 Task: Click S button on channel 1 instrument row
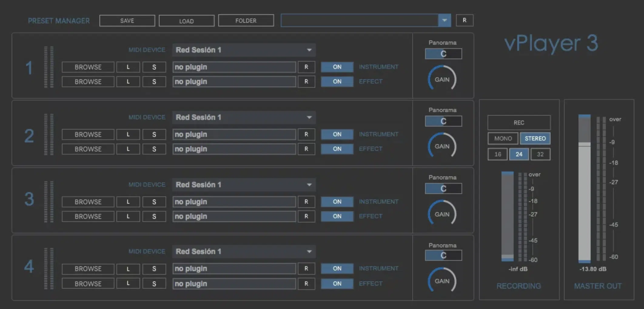tap(154, 67)
